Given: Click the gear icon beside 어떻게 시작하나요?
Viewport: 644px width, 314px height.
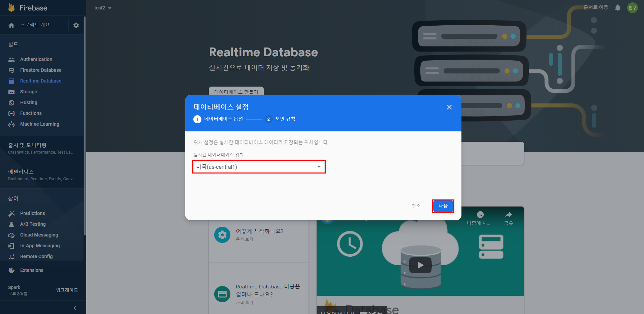Looking at the screenshot, I should [x=222, y=235].
